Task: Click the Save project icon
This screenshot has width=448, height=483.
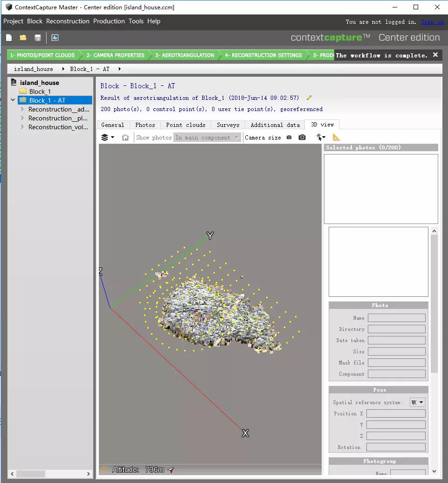Action: [38, 38]
